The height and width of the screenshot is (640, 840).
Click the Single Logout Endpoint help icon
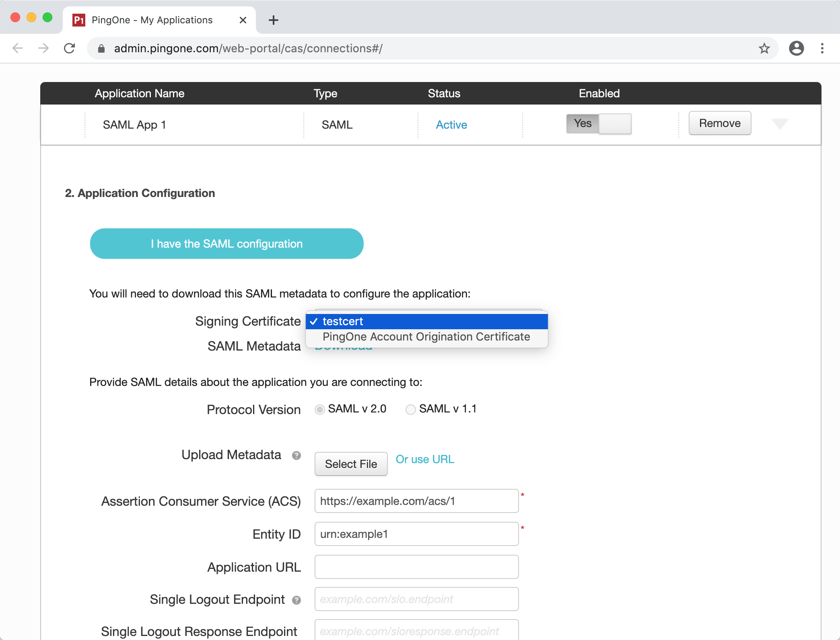(x=296, y=600)
